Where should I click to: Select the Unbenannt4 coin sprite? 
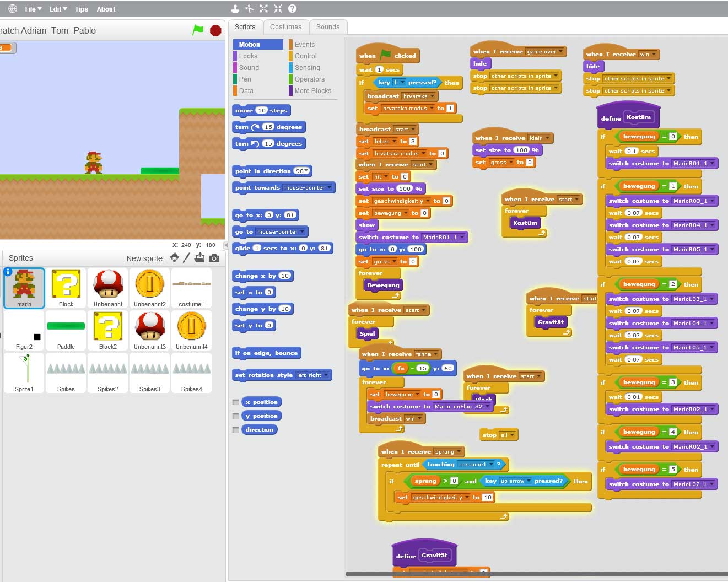[191, 330]
